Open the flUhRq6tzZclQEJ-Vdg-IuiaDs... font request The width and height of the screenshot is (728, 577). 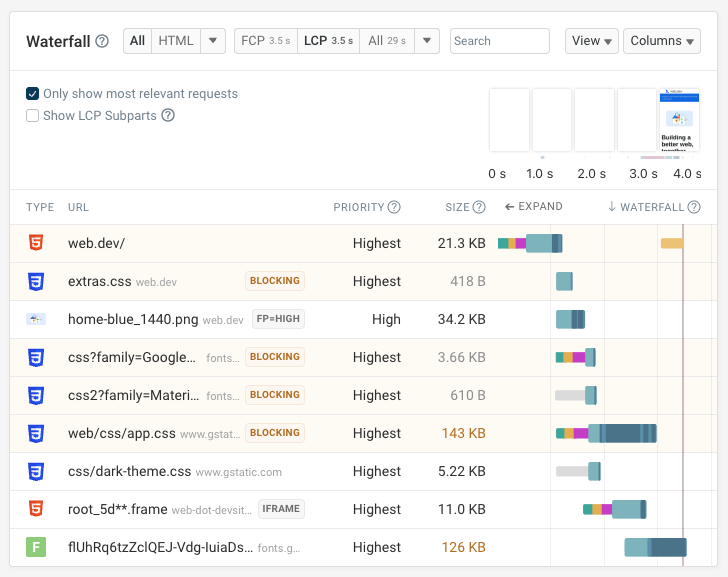[x=363, y=547]
